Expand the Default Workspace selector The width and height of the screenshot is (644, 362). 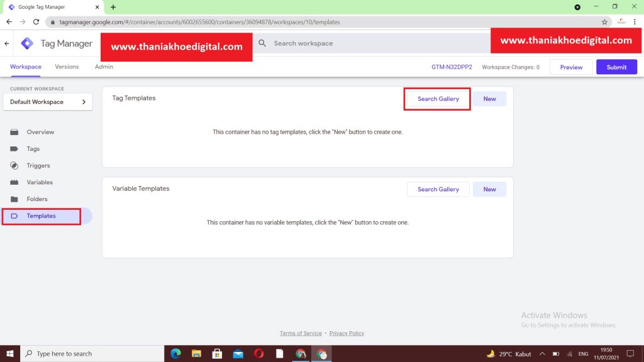pos(48,102)
